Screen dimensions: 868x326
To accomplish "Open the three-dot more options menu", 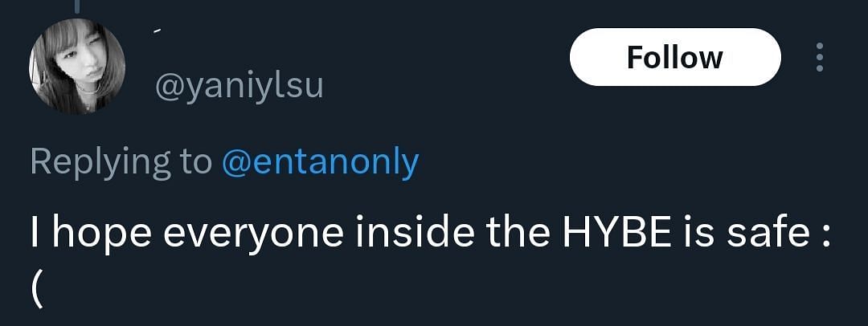I will 820,57.
